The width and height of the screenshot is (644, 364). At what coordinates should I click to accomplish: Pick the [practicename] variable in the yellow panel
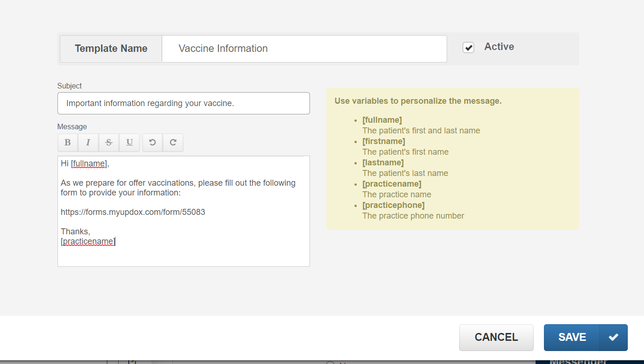(x=392, y=184)
